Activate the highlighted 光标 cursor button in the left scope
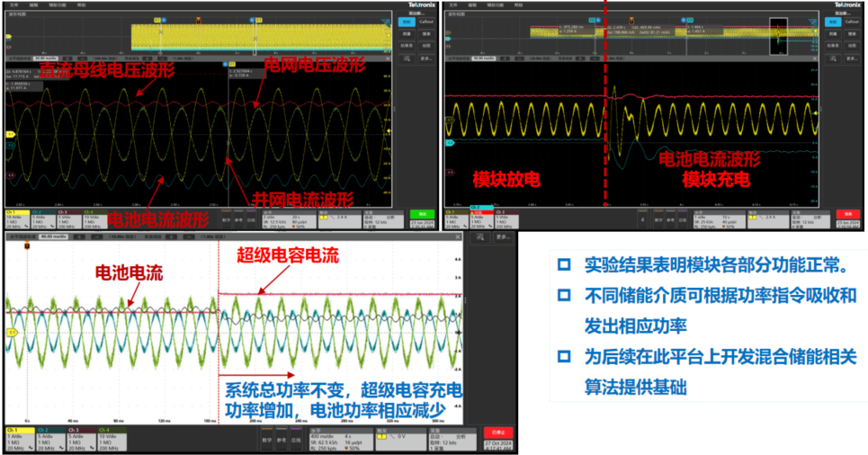The image size is (868, 455). (x=405, y=21)
